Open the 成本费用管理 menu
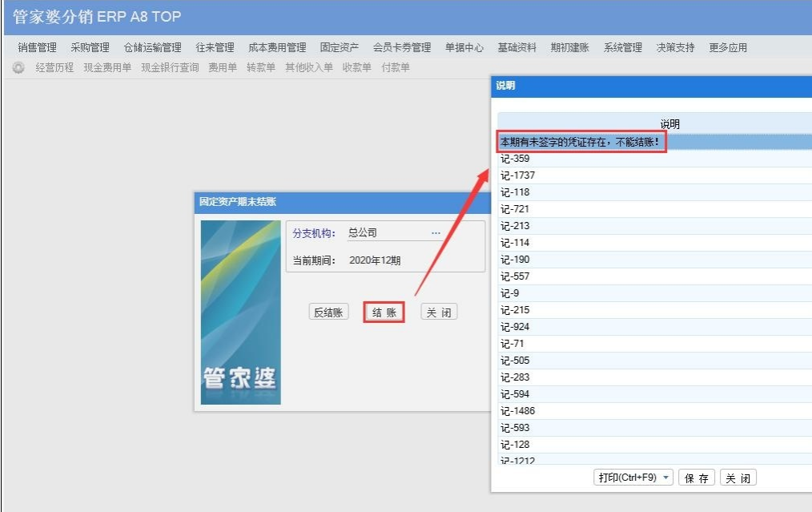 click(x=277, y=48)
